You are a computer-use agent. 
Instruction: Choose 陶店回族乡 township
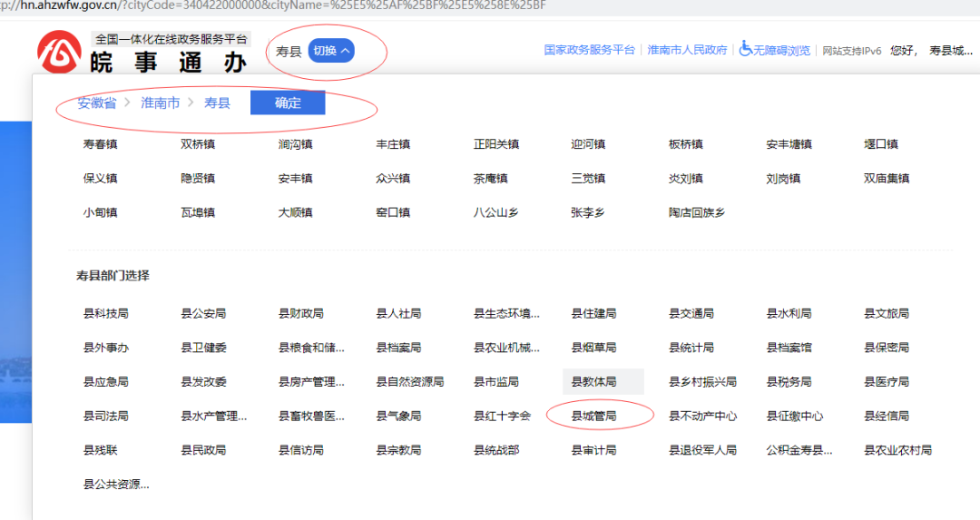point(697,212)
